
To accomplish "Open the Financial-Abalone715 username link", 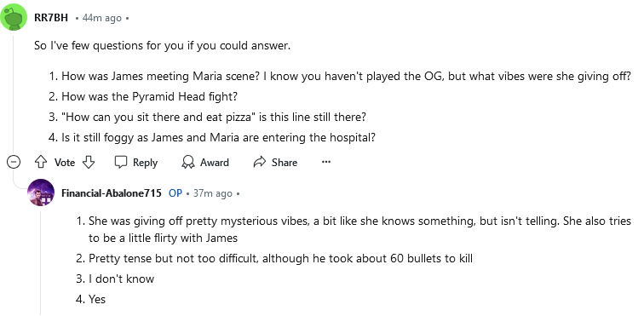I will coord(112,193).
